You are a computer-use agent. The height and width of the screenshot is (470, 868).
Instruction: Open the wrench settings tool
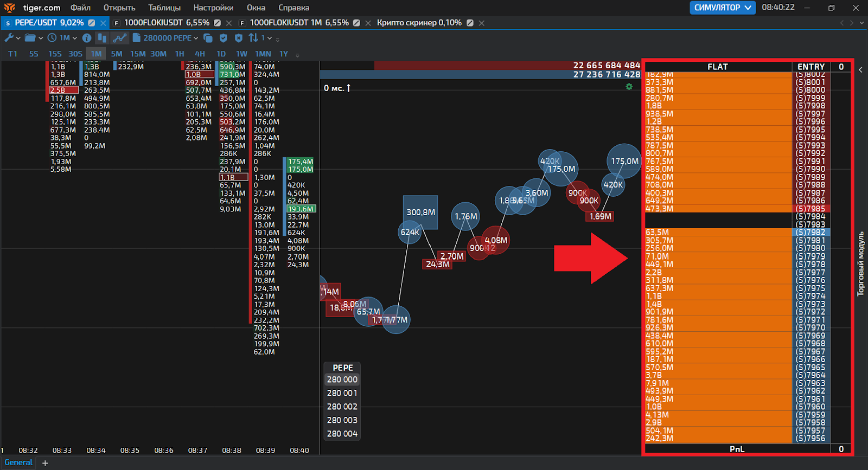[x=9, y=38]
